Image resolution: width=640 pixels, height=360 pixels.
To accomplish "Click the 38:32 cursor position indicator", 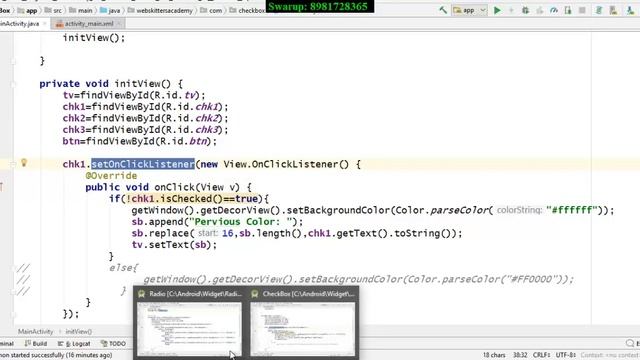I will pyautogui.click(x=520, y=355).
